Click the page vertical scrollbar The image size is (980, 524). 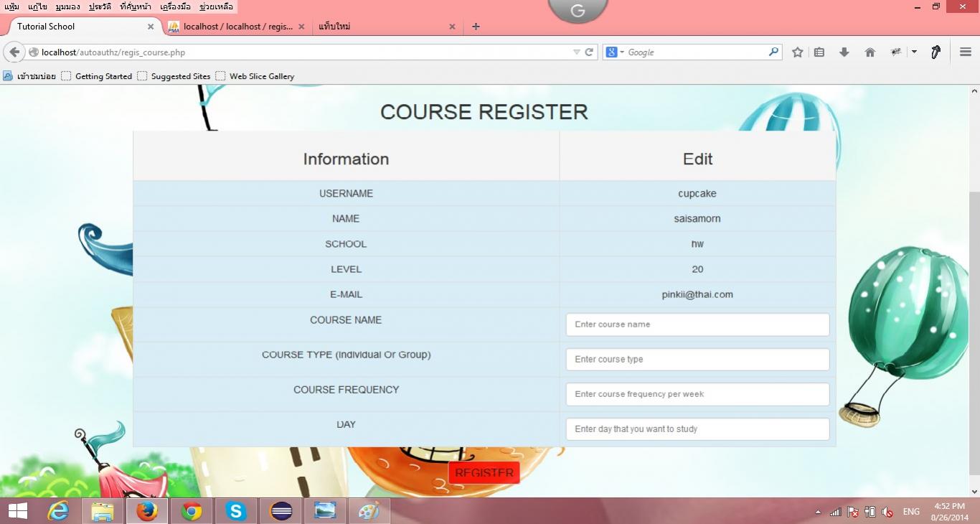974,332
